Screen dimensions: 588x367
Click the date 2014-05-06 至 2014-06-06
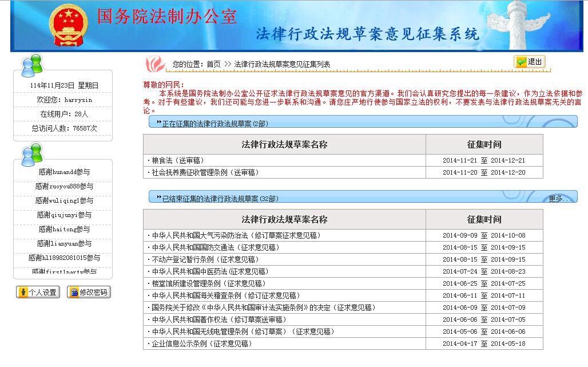[484, 332]
